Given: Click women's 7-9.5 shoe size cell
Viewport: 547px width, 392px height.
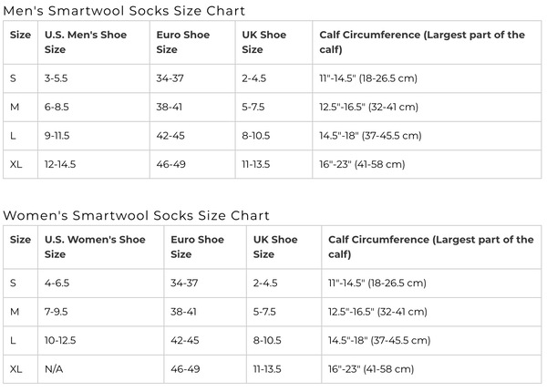Looking at the screenshot, I should click(x=57, y=312).
